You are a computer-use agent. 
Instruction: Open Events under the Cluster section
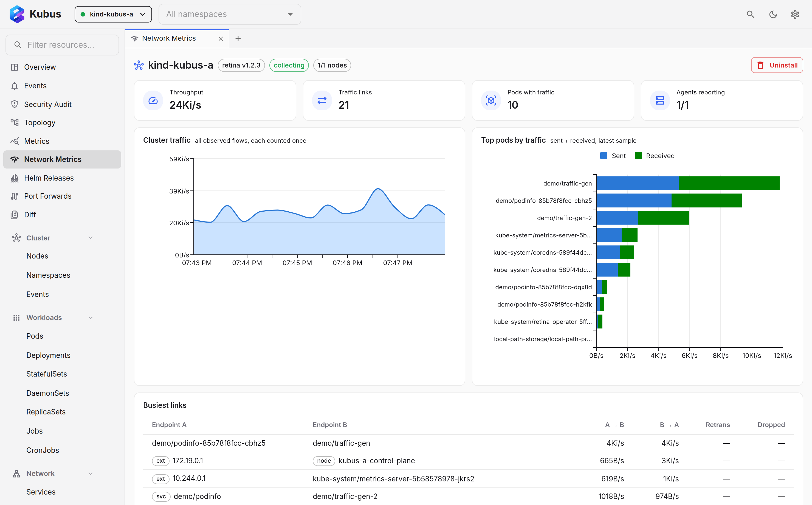click(x=38, y=294)
